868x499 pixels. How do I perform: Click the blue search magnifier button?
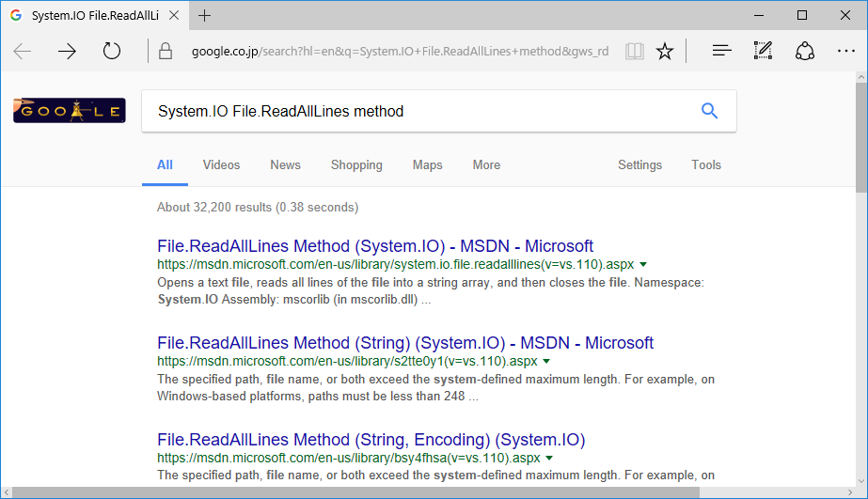point(709,111)
